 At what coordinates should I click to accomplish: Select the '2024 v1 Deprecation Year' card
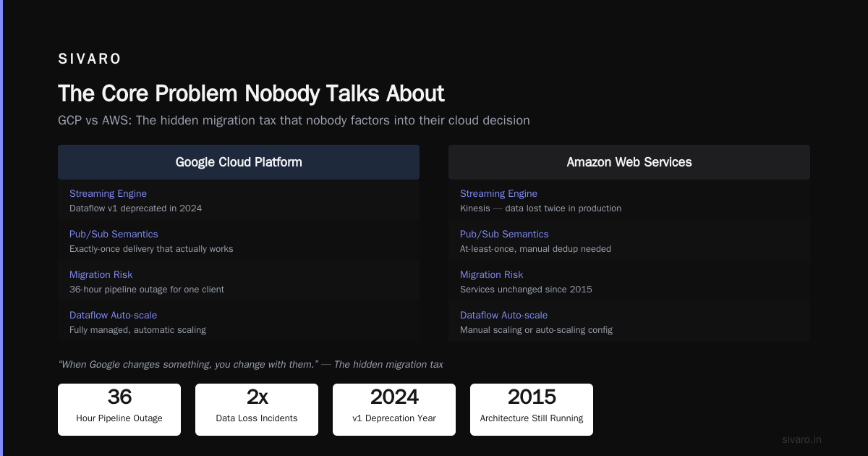[x=394, y=410]
